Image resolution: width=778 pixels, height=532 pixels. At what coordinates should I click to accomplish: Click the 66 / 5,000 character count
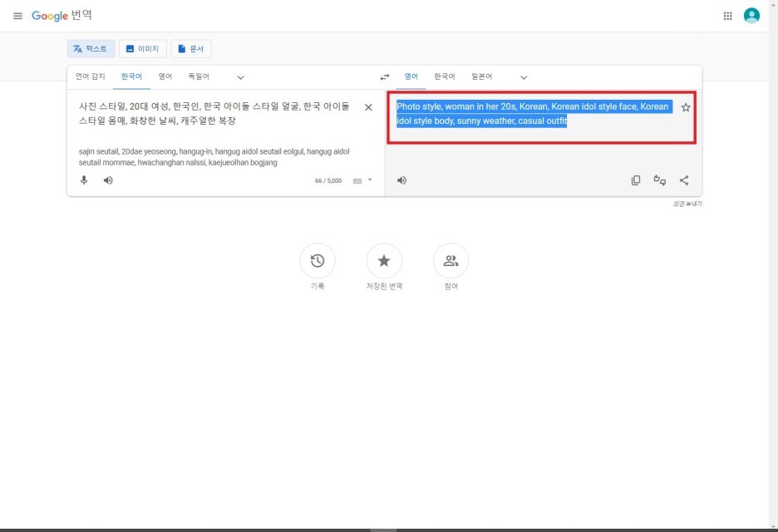328,180
